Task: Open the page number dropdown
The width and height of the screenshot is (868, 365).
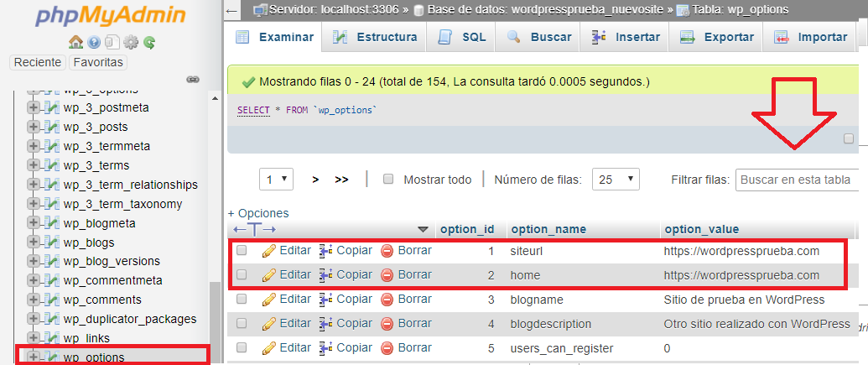Action: point(276,180)
